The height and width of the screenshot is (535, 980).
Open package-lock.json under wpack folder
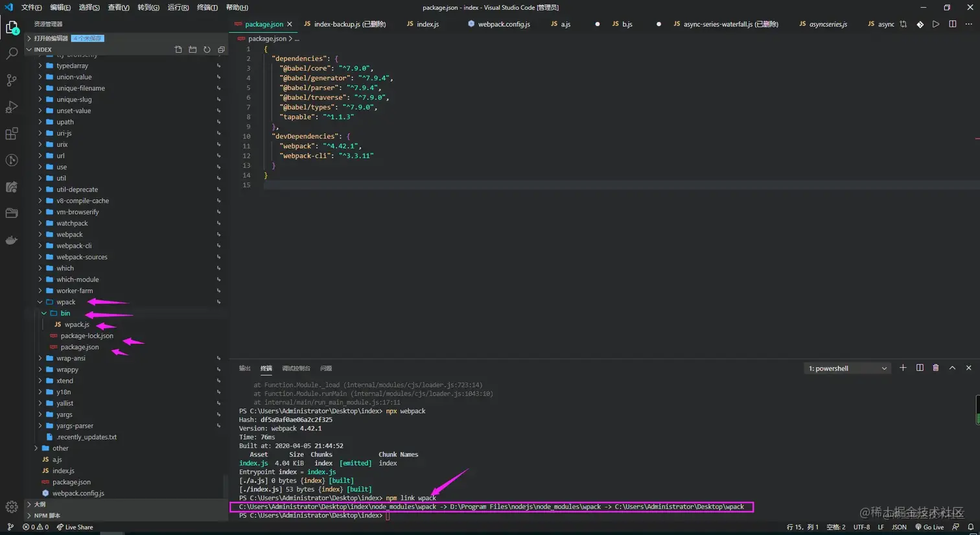click(x=87, y=336)
